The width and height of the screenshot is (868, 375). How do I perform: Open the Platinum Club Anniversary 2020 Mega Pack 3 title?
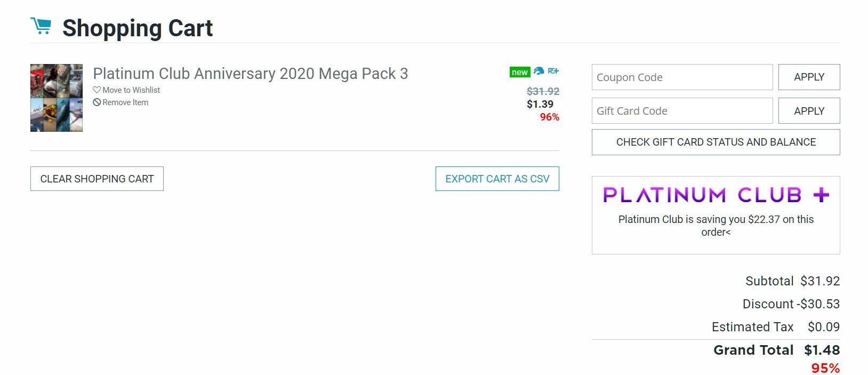[250, 74]
